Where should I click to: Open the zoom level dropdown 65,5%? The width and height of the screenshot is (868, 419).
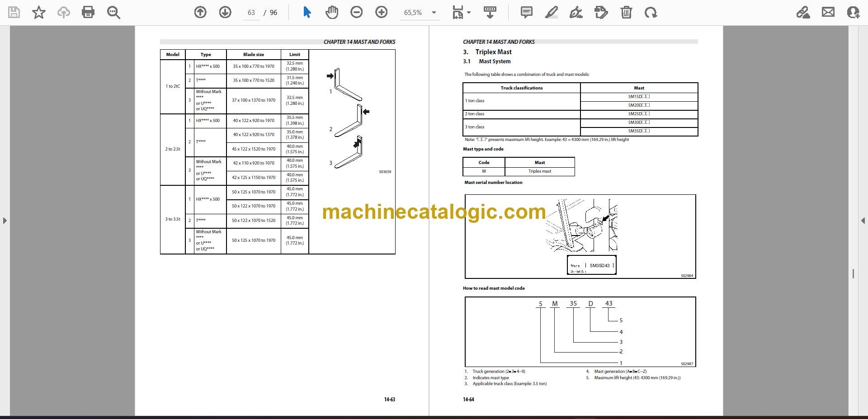click(x=420, y=13)
